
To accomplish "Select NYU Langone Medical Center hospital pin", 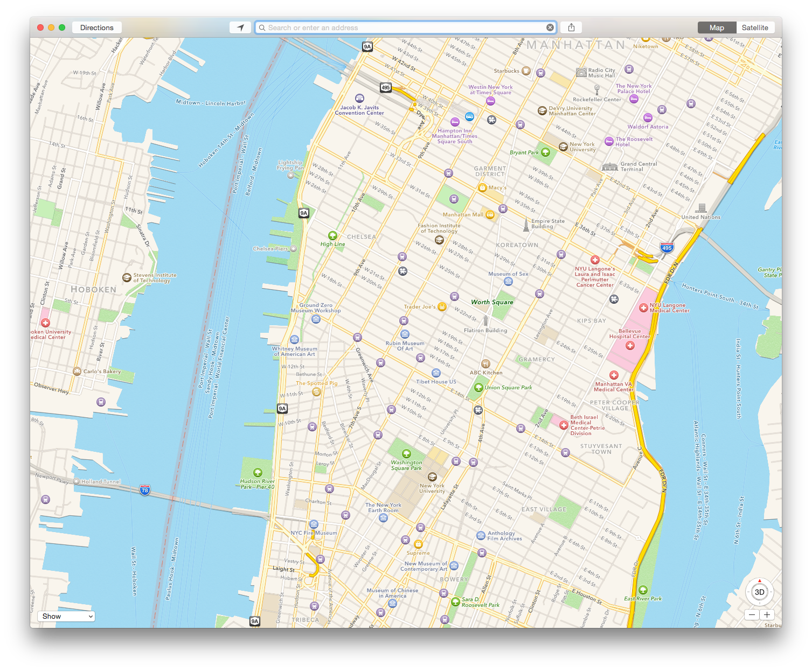I will 643,308.
